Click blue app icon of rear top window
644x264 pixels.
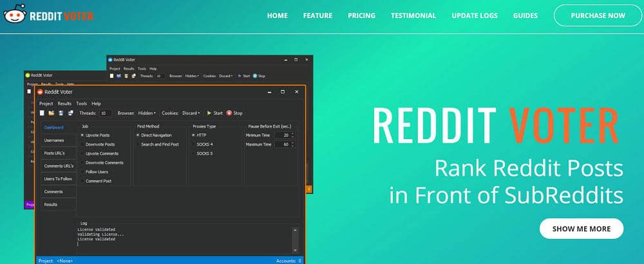pyautogui.click(x=111, y=59)
